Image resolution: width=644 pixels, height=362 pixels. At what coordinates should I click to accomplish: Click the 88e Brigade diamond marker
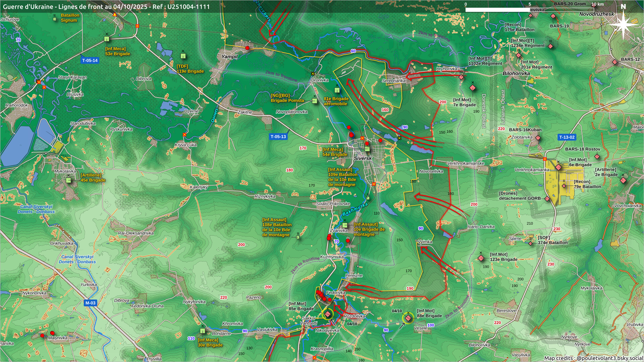(408, 318)
